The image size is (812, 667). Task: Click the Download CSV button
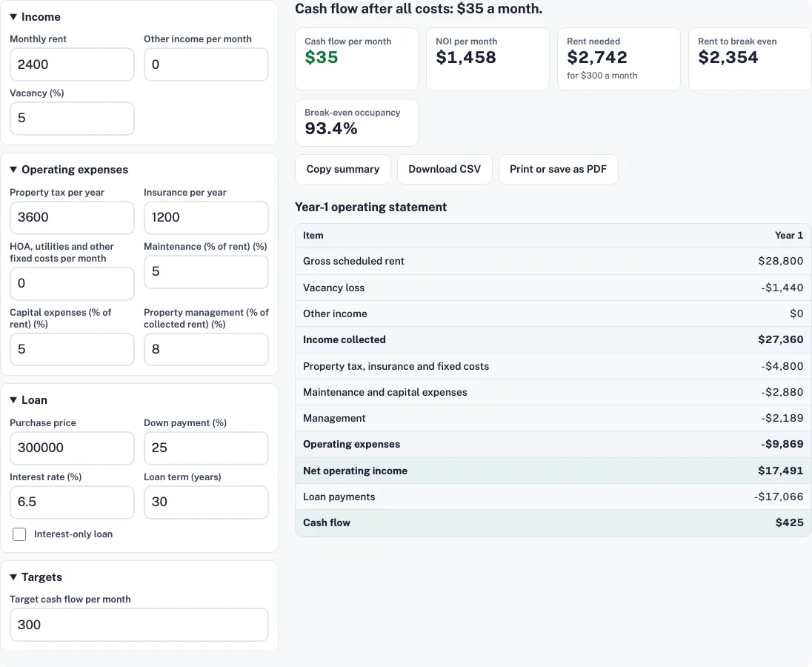pos(445,169)
